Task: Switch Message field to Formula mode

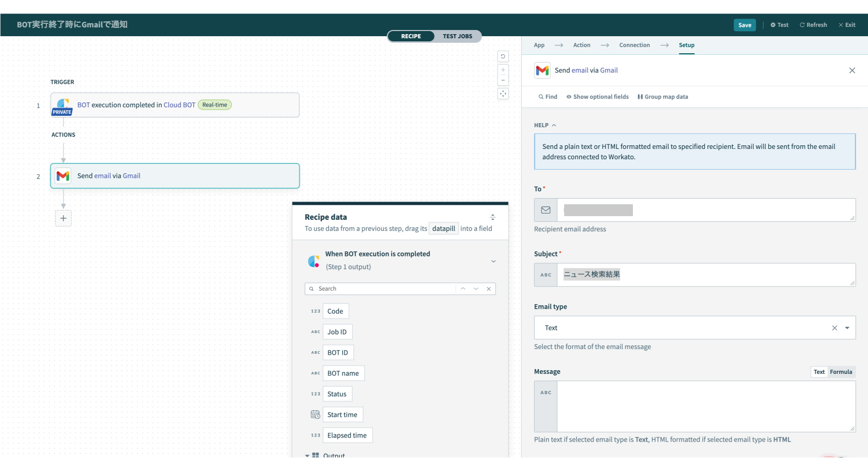Action: pos(841,372)
